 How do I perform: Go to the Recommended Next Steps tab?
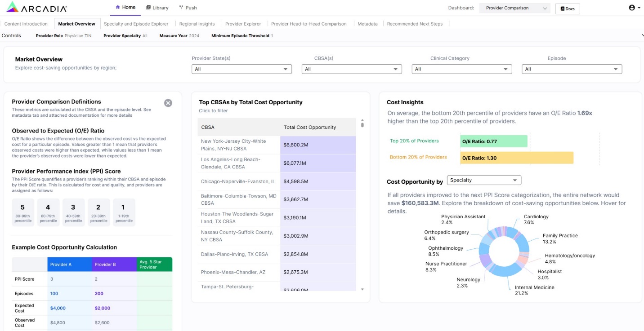[x=415, y=24]
